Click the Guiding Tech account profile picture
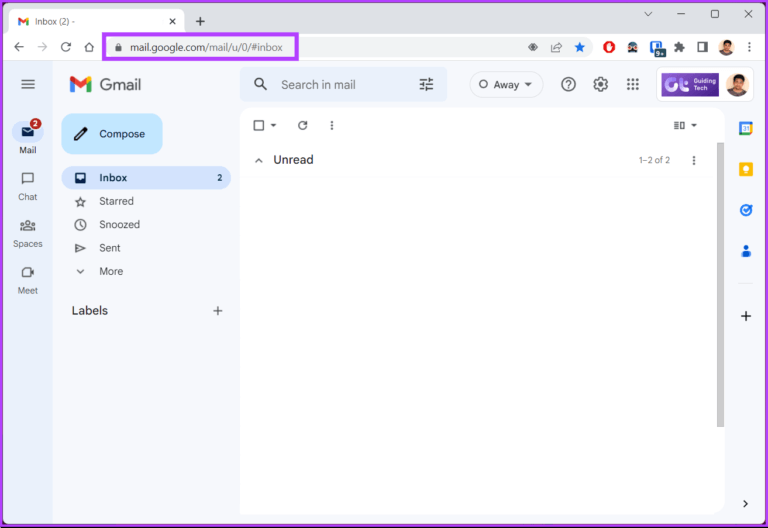 [x=737, y=85]
